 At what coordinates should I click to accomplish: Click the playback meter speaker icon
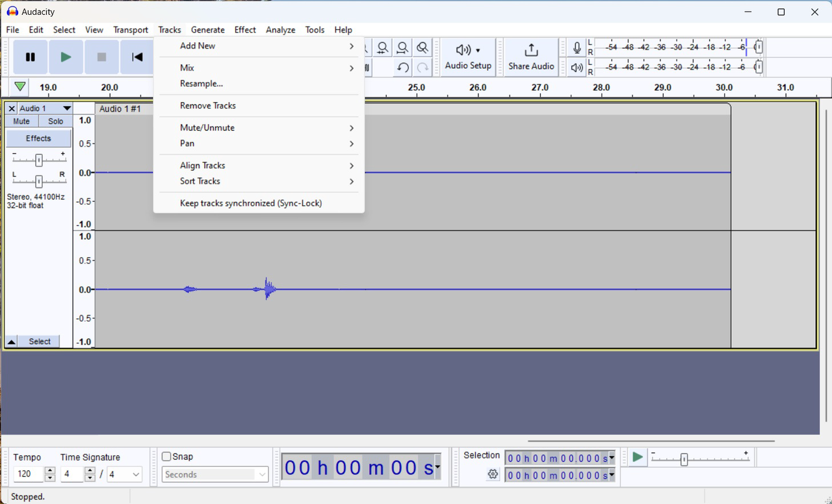click(x=577, y=67)
